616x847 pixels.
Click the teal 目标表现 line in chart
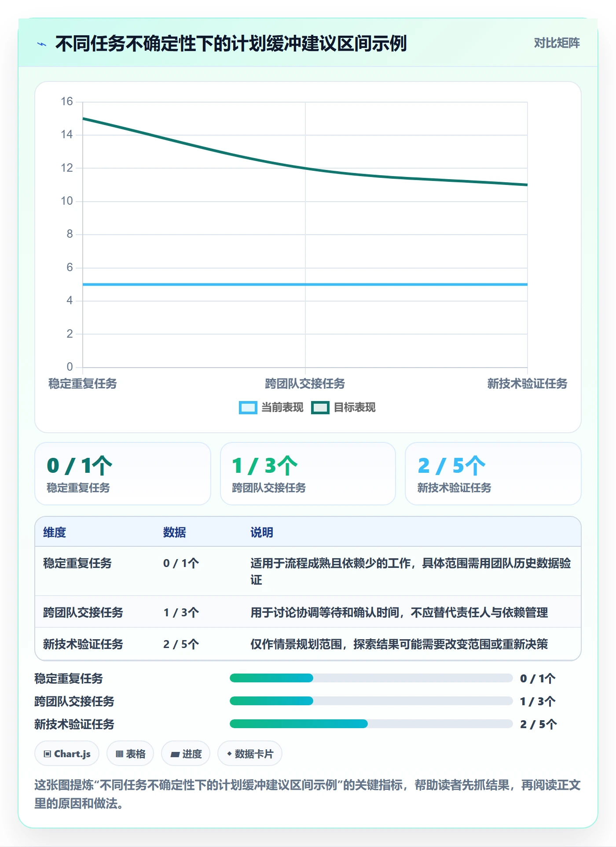click(x=305, y=168)
